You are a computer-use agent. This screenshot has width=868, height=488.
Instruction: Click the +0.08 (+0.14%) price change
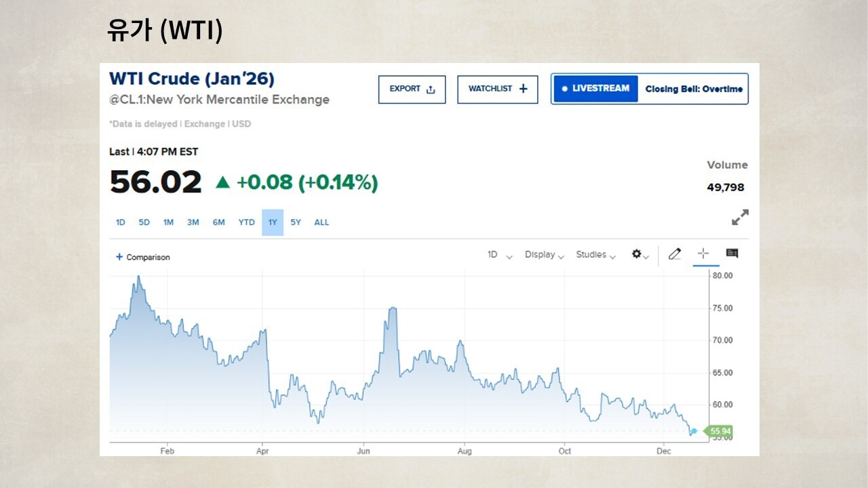pyautogui.click(x=307, y=182)
